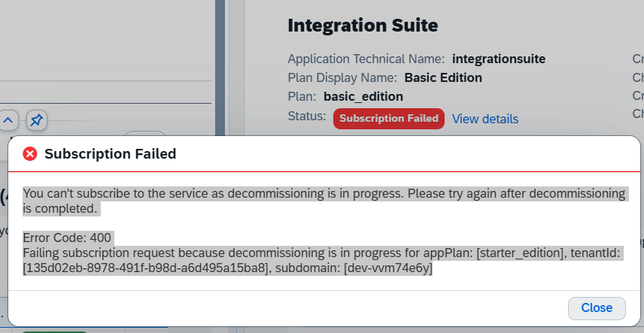Collapse the header with the up chevron

click(8, 120)
